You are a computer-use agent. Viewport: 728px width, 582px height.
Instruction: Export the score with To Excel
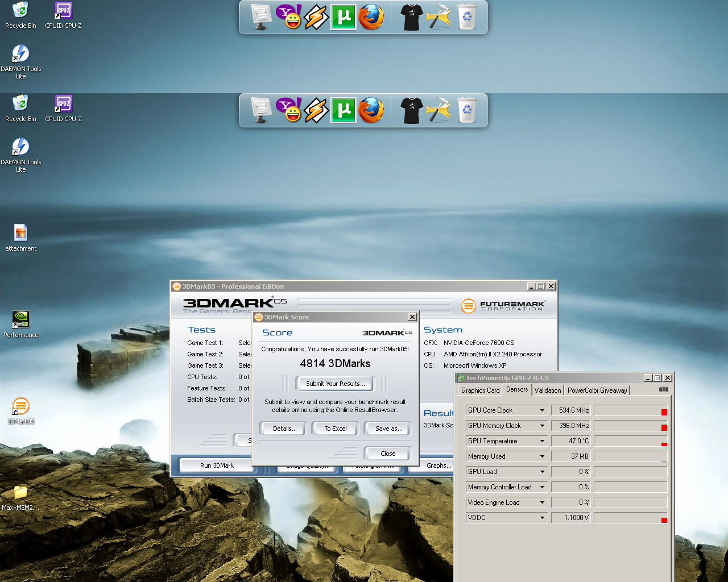click(x=336, y=429)
